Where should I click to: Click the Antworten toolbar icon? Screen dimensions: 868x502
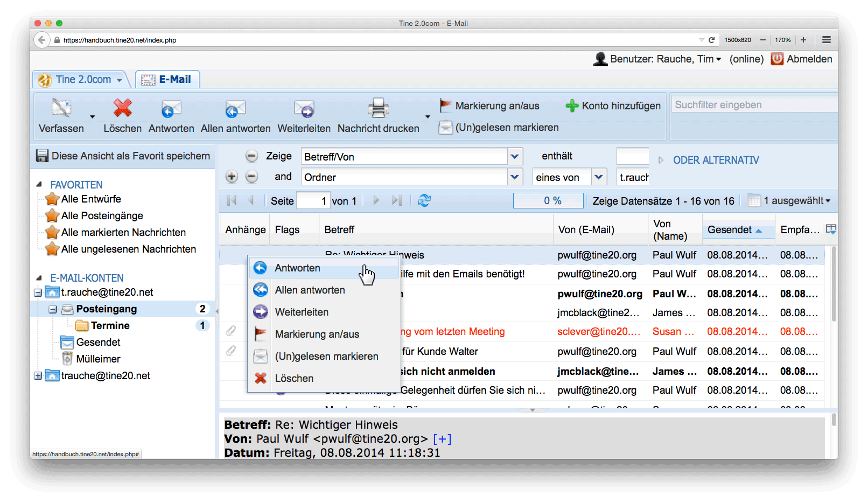point(171,109)
